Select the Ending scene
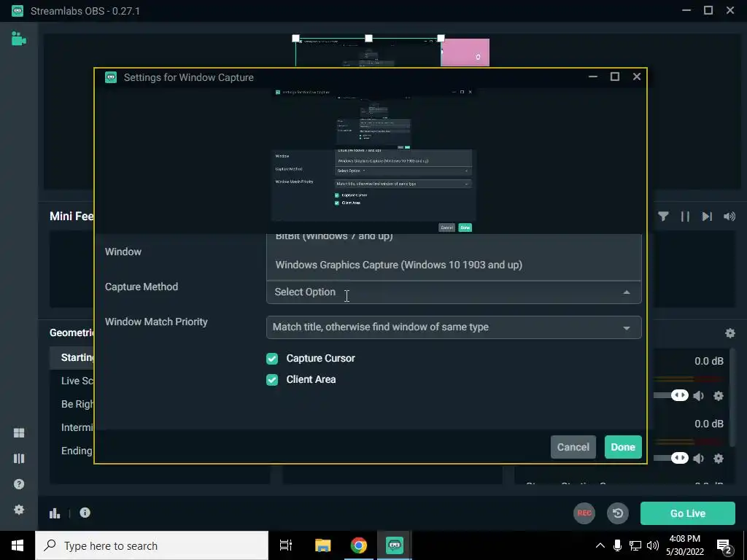 [77, 451]
